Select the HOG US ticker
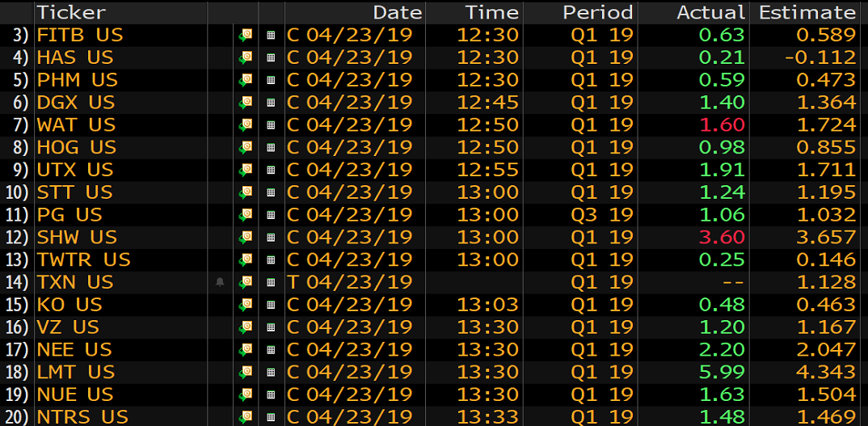Screen dimensions: 868x426 [x=77, y=147]
